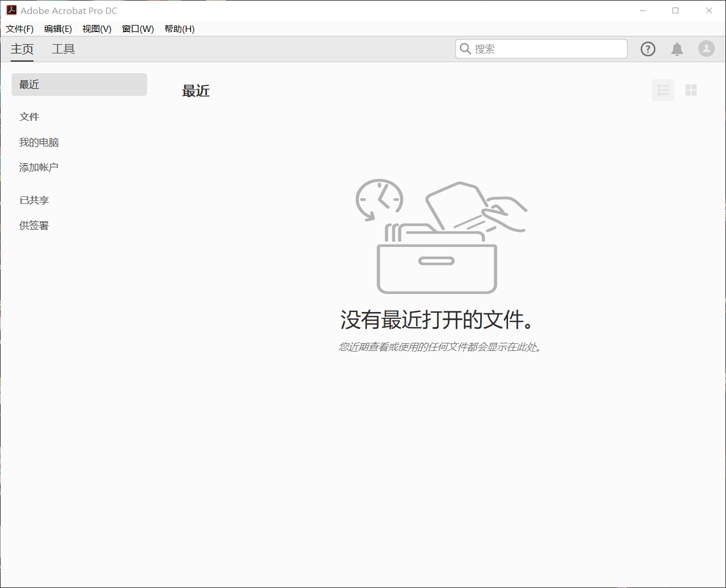Open the notifications bell icon
726x588 pixels.
(677, 49)
